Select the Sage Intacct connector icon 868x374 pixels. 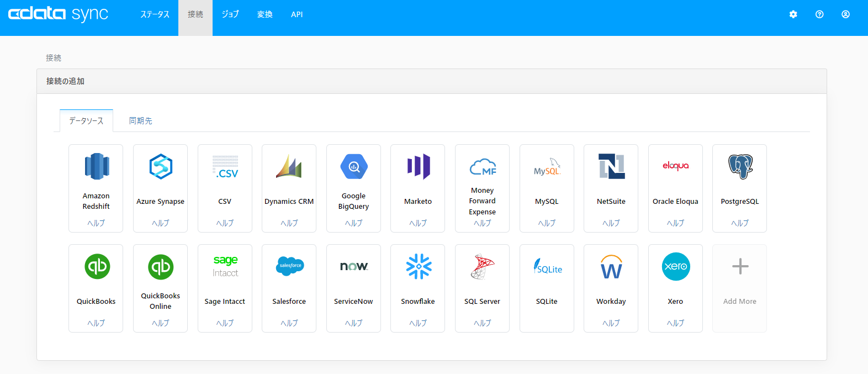coord(225,266)
